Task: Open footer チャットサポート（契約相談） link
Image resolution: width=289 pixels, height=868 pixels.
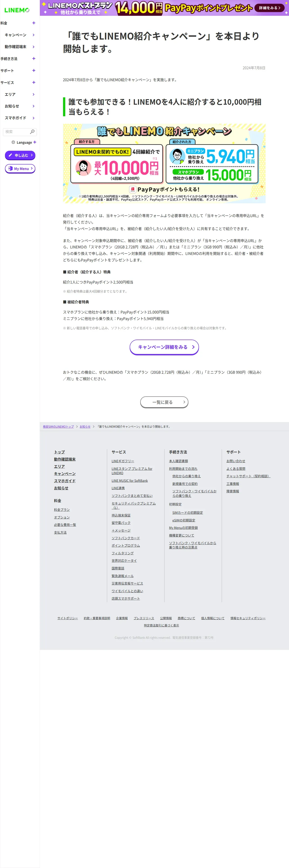Action: point(248,476)
